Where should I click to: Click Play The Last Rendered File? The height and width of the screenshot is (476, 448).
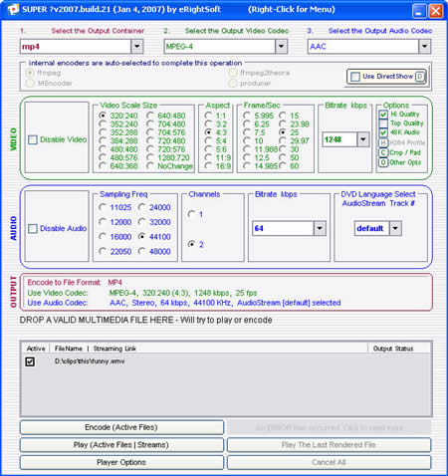tap(329, 445)
